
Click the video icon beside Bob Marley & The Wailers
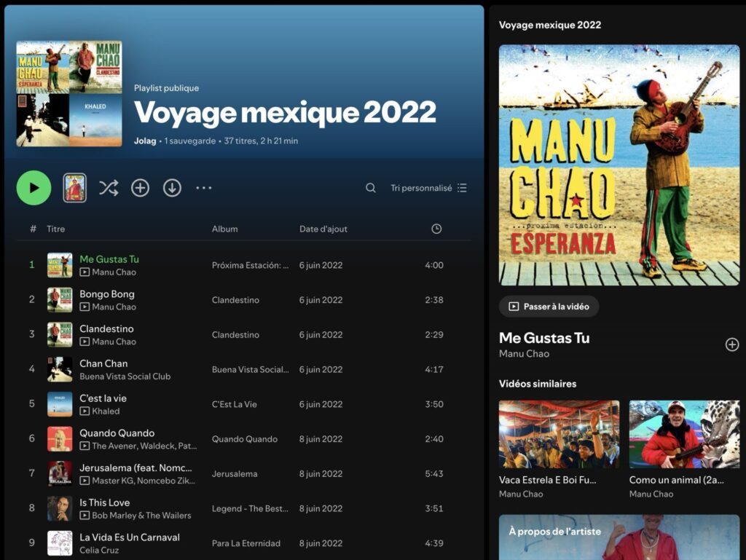point(85,516)
